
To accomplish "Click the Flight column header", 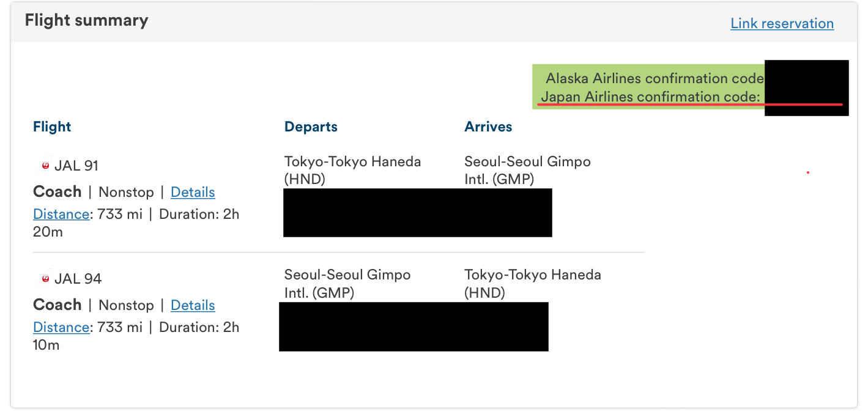I will (x=52, y=127).
